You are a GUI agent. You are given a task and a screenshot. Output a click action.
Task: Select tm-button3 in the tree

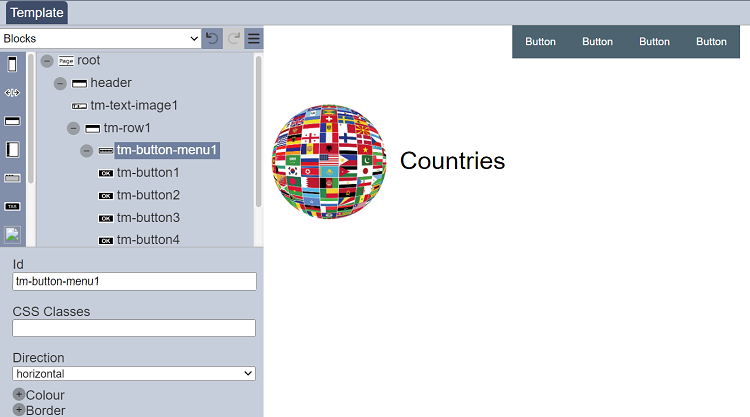point(148,218)
